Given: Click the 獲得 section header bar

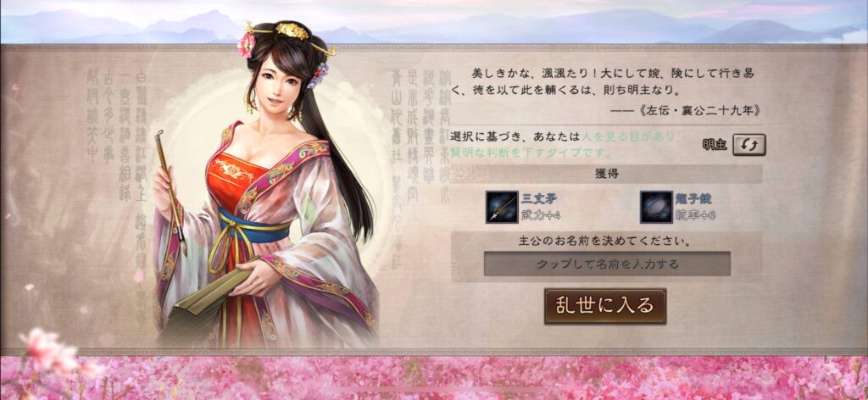Looking at the screenshot, I should pyautogui.click(x=607, y=174).
